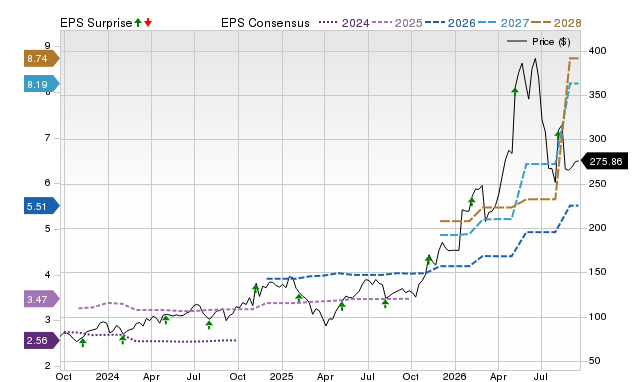Click the 8.19 EPS value tag for 2027

point(41,84)
